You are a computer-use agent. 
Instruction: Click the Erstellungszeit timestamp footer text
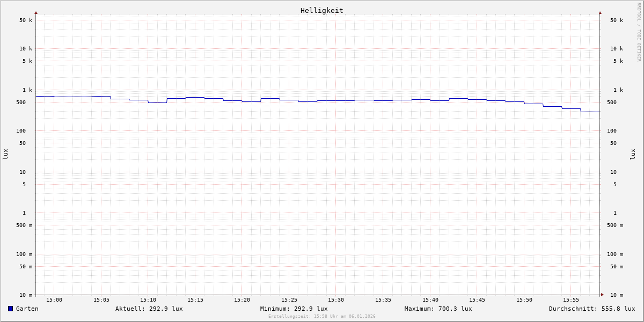(321, 316)
